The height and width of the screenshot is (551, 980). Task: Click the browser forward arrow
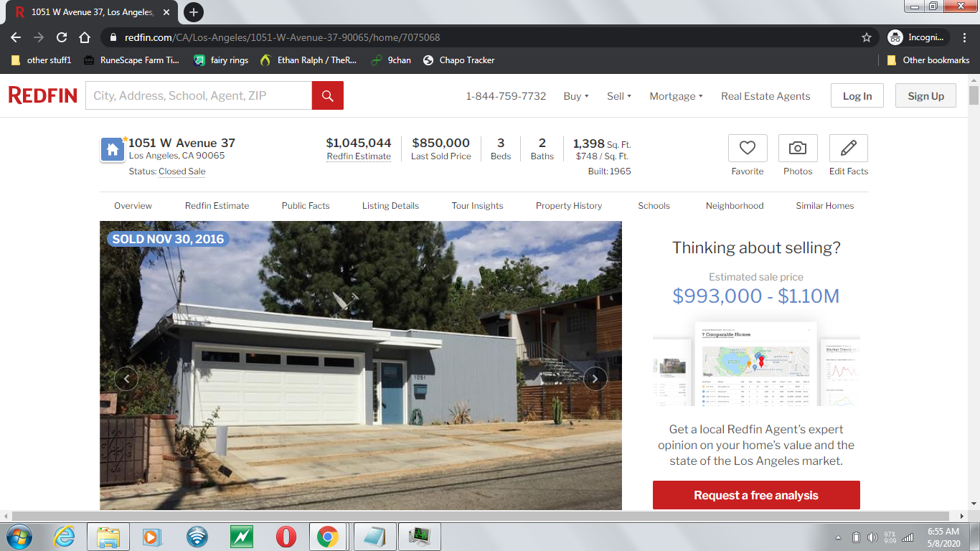(39, 37)
